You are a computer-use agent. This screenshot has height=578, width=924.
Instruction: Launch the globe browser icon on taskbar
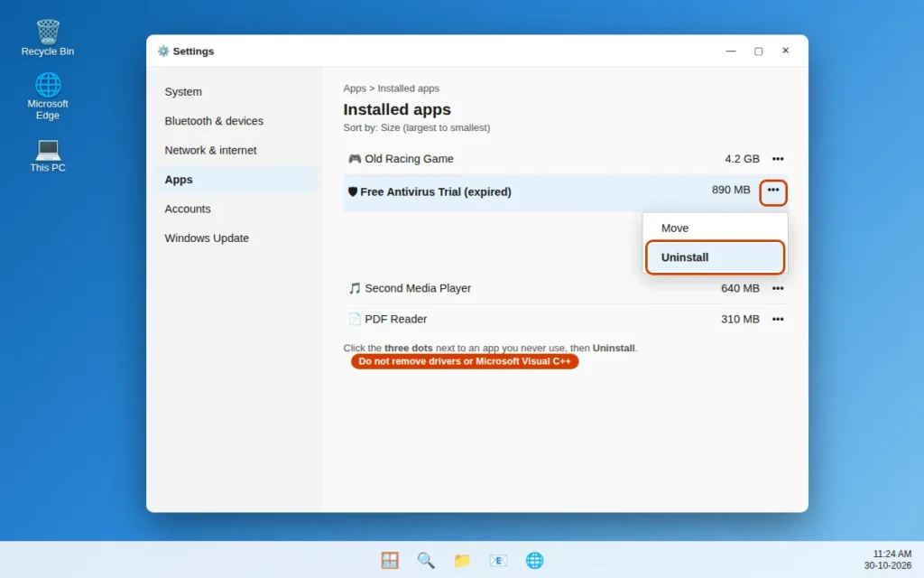point(534,560)
